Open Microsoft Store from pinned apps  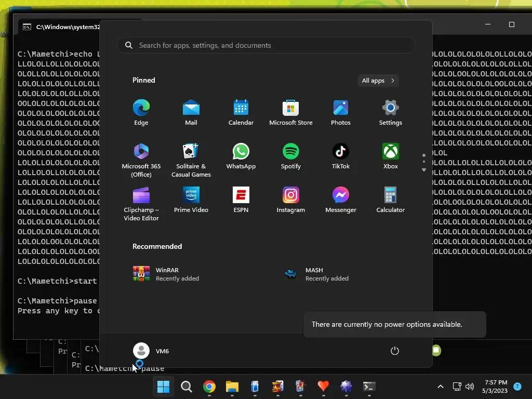click(x=291, y=113)
